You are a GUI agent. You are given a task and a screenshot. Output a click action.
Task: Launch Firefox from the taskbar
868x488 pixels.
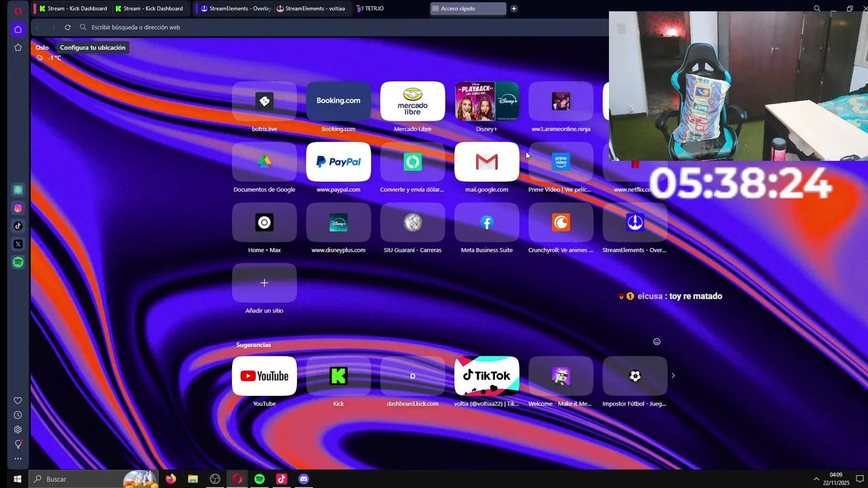(171, 479)
